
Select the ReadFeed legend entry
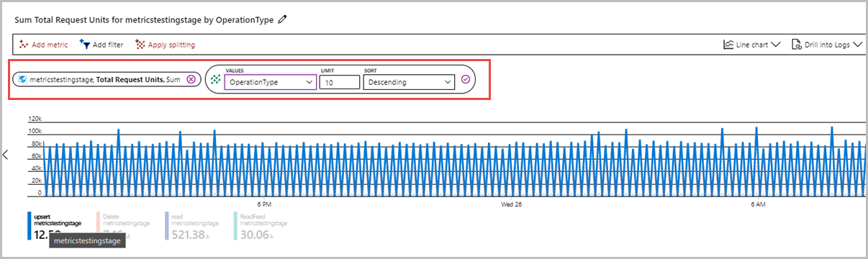click(261, 226)
